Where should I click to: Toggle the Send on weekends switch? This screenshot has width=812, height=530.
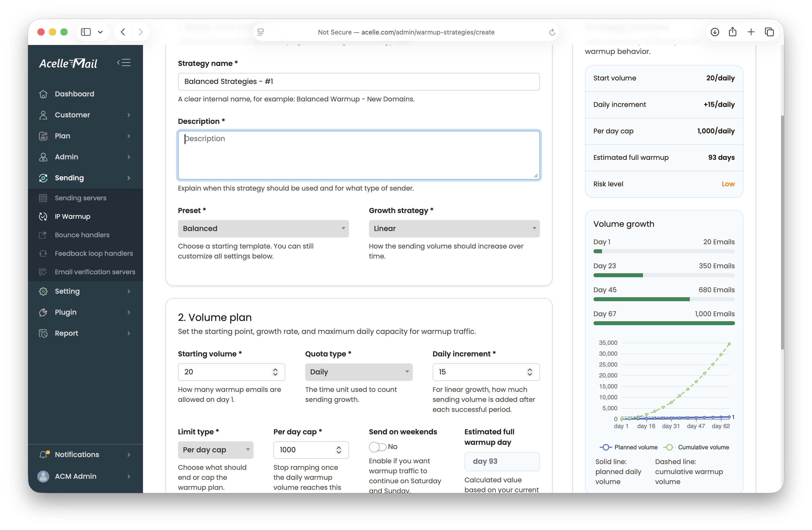[x=377, y=447]
